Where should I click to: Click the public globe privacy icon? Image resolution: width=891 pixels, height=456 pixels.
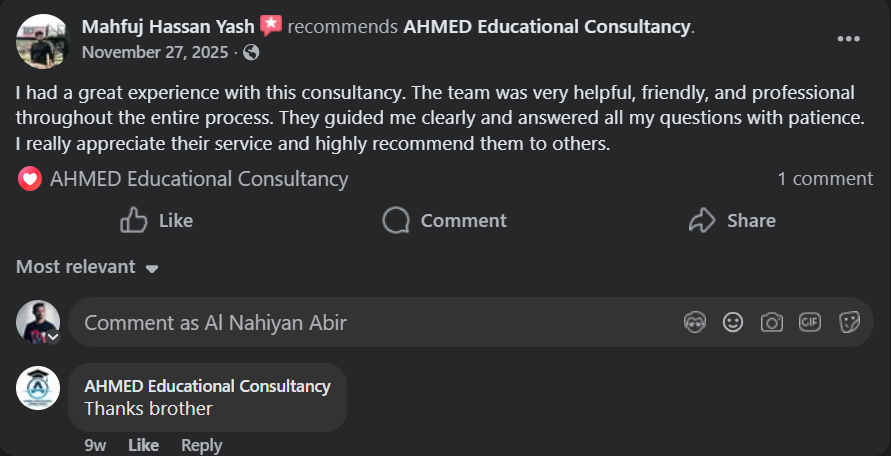tap(251, 51)
